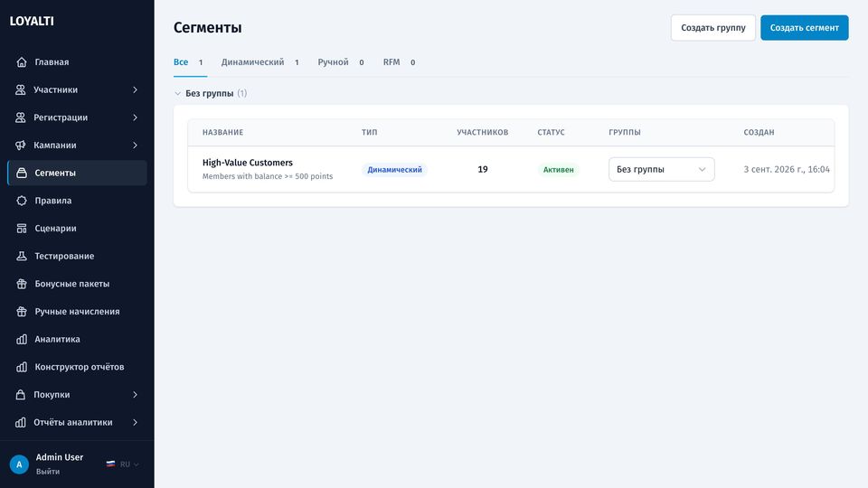The image size is (868, 488).
Task: Expand the Участники submenu chevron
Action: click(135, 89)
